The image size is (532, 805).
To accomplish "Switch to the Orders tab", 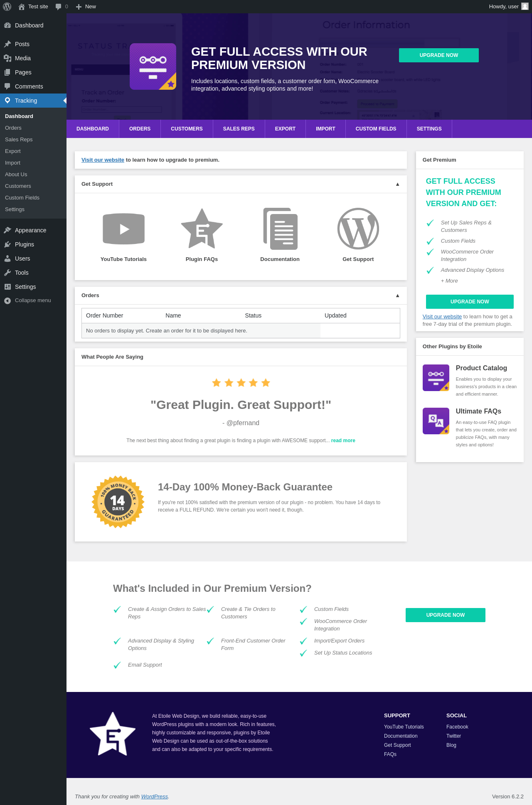I will click(x=140, y=129).
